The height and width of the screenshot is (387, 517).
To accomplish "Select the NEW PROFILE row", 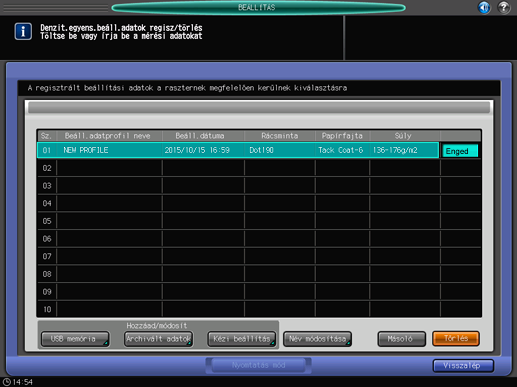I will (x=238, y=150).
